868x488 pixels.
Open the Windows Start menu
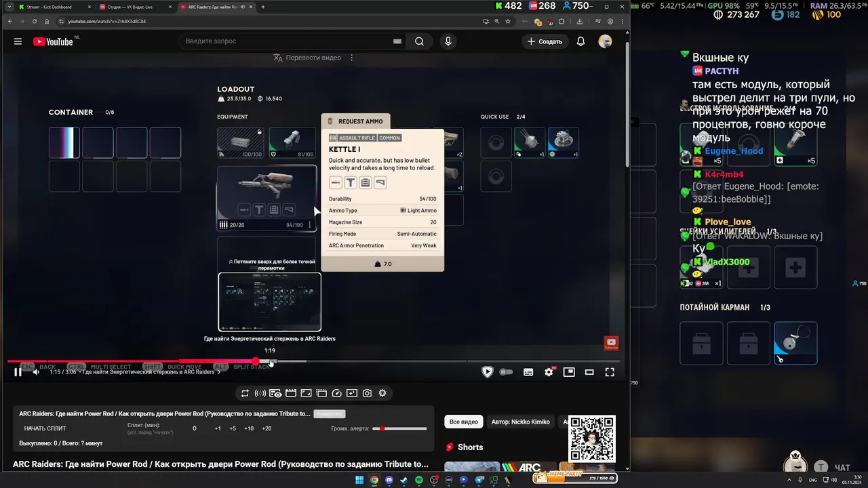[359, 480]
